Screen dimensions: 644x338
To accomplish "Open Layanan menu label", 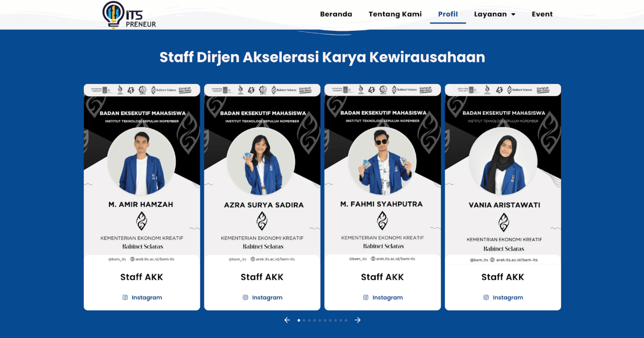I will click(x=490, y=14).
